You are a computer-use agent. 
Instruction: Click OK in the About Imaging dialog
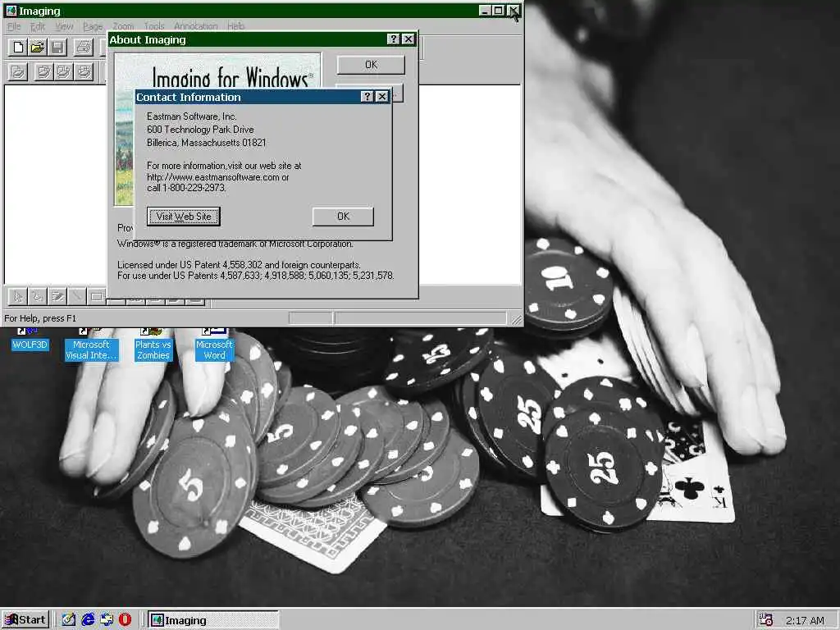tap(371, 65)
